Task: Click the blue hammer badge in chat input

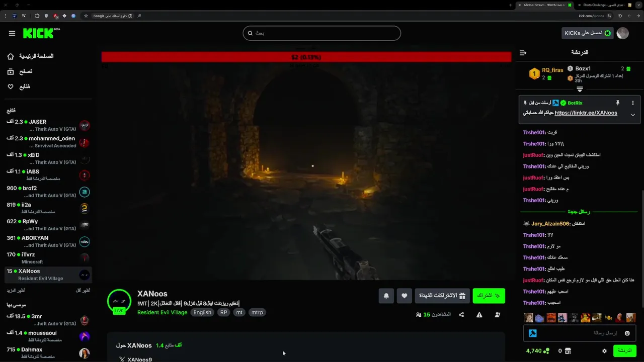Action: click(532, 333)
